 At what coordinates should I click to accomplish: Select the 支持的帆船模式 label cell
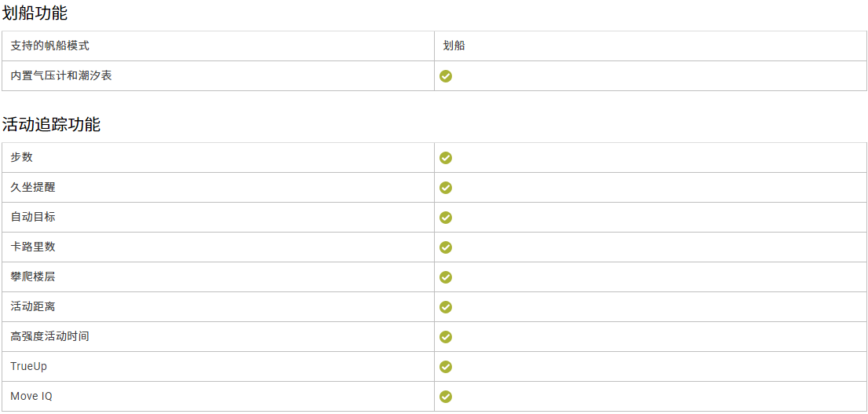218,46
